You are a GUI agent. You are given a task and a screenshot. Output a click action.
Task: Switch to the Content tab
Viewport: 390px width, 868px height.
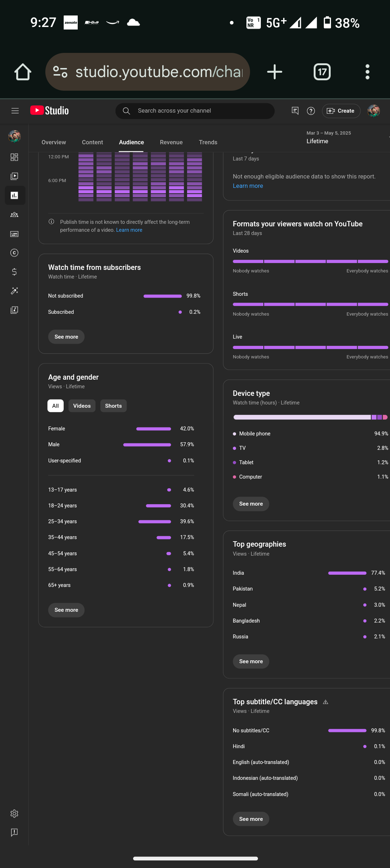[92, 143]
